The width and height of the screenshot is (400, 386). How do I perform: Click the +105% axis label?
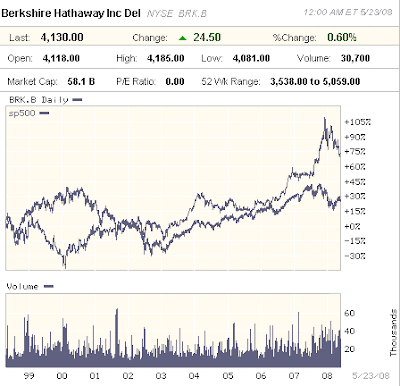click(x=357, y=122)
